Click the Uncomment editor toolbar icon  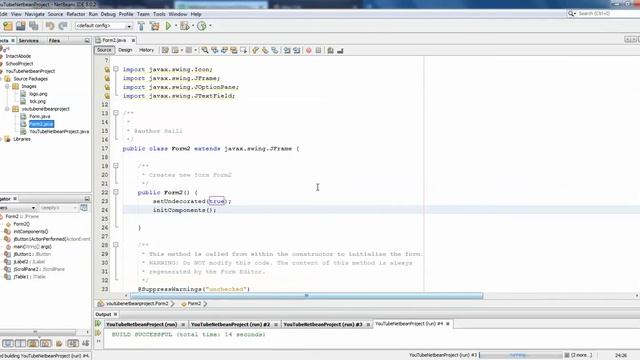pyautogui.click(x=340, y=50)
